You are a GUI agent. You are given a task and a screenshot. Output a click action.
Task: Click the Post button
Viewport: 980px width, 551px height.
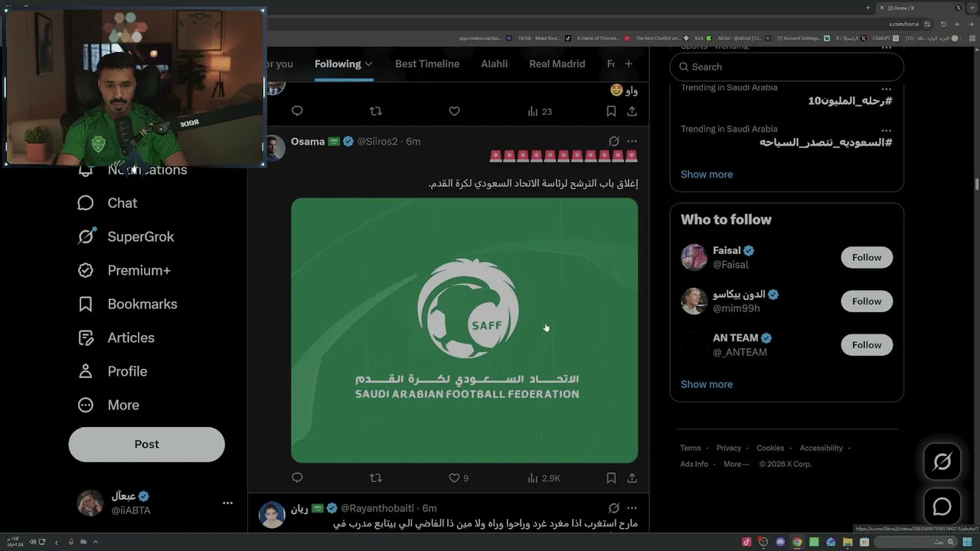(x=146, y=444)
